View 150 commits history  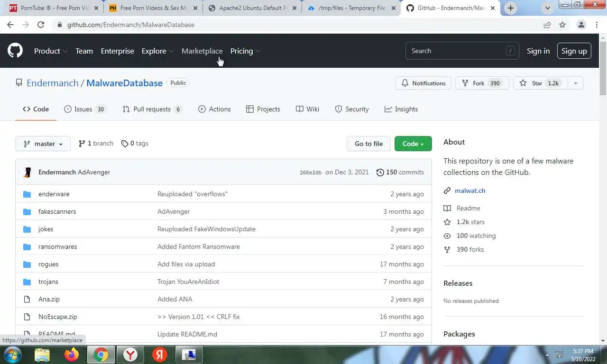(400, 172)
